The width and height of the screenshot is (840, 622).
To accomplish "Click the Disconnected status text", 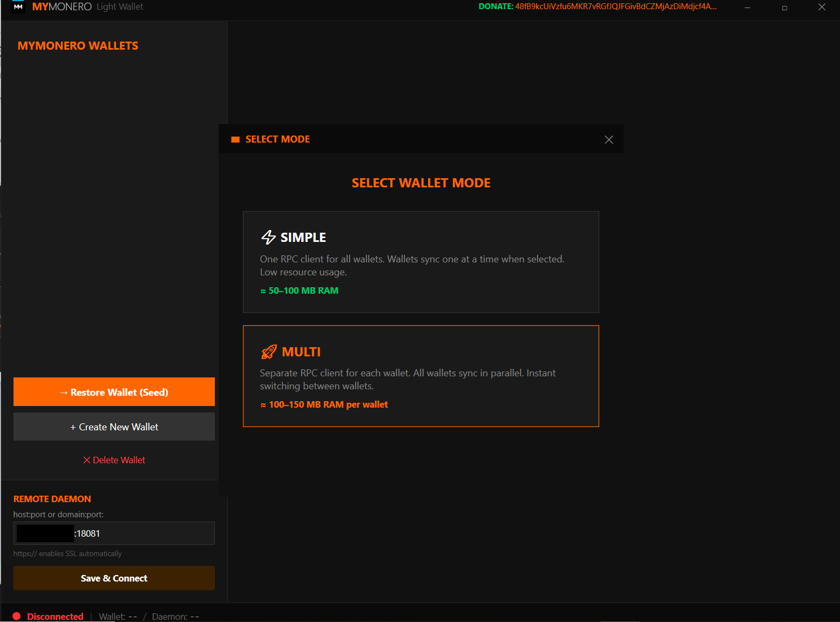I will click(55, 617).
